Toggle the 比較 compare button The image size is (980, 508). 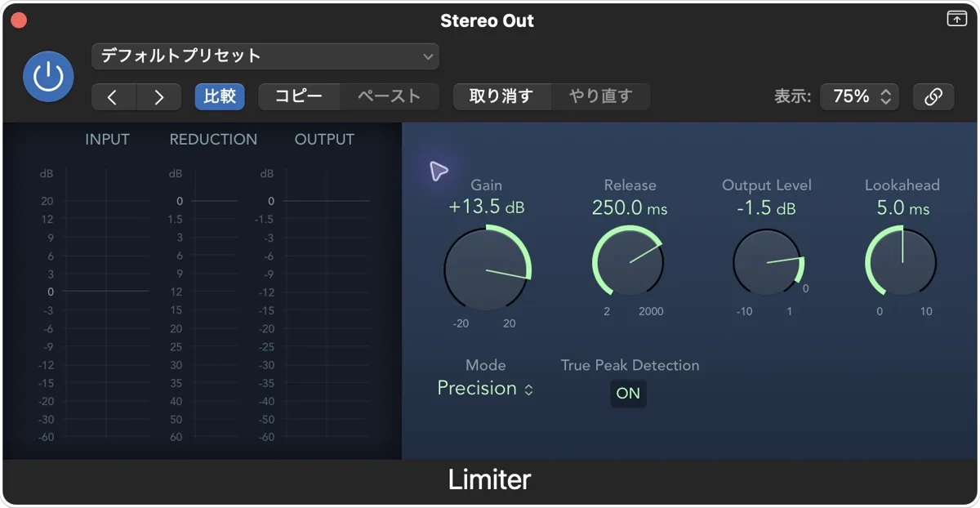[x=220, y=96]
